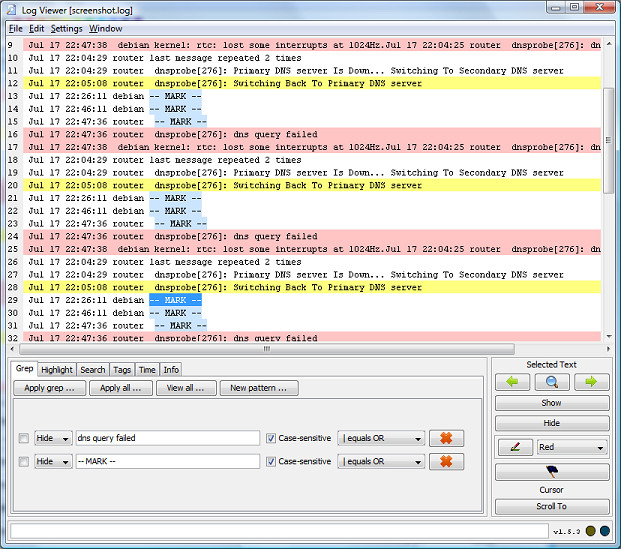This screenshot has width=621, height=549.
Task: Select log line 16 'dns query failed'
Action: coord(312,134)
